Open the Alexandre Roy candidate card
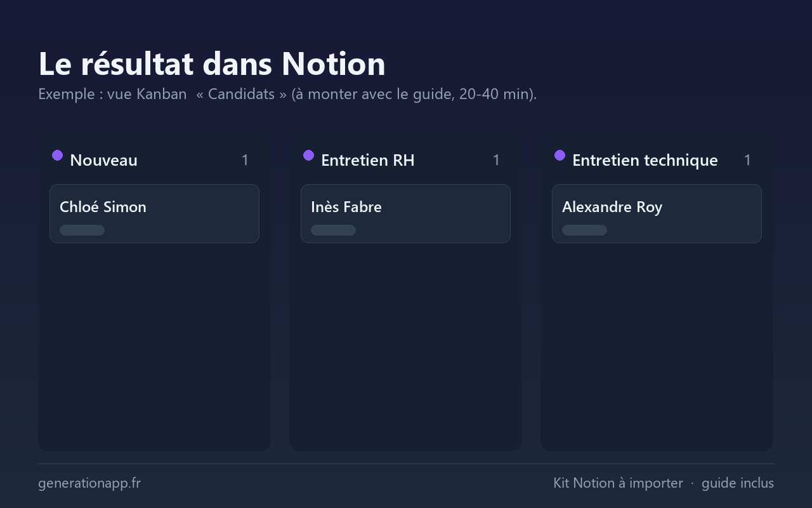 pos(657,213)
